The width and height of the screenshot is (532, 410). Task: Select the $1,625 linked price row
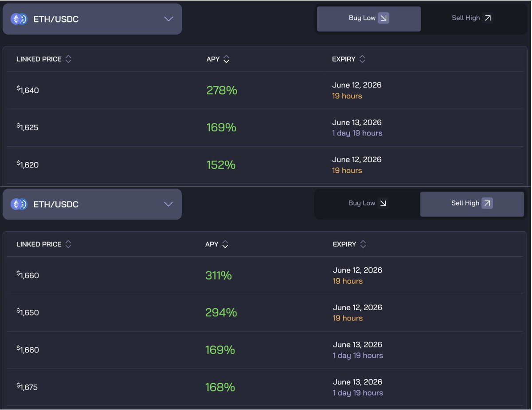(x=265, y=128)
